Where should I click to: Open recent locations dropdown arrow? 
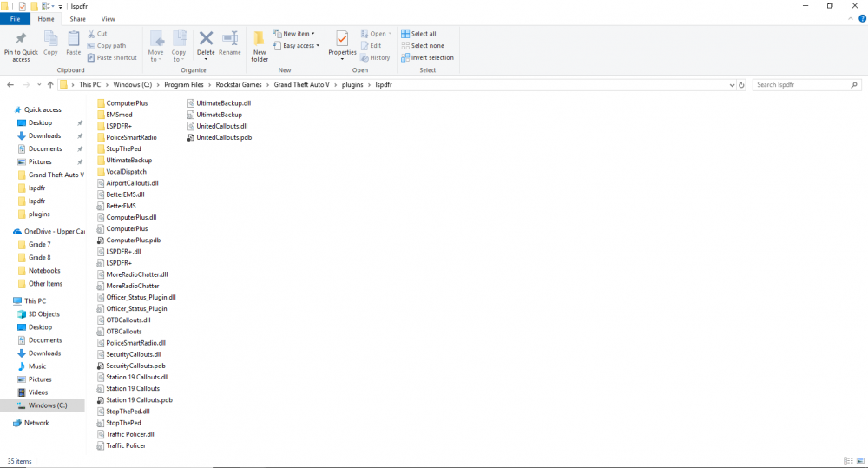click(x=39, y=85)
